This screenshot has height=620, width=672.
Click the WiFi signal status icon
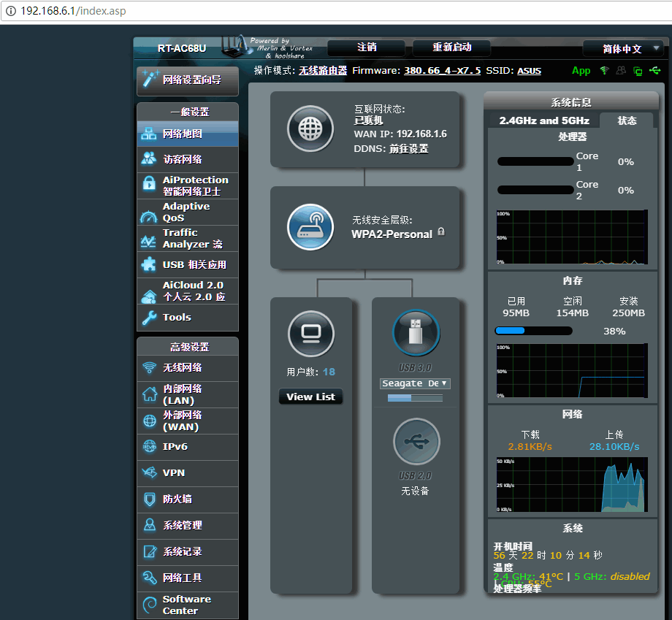604,71
